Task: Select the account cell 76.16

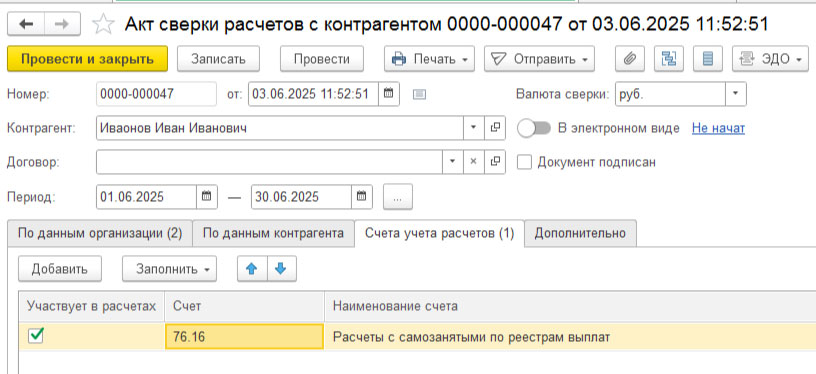Action: coord(244,337)
